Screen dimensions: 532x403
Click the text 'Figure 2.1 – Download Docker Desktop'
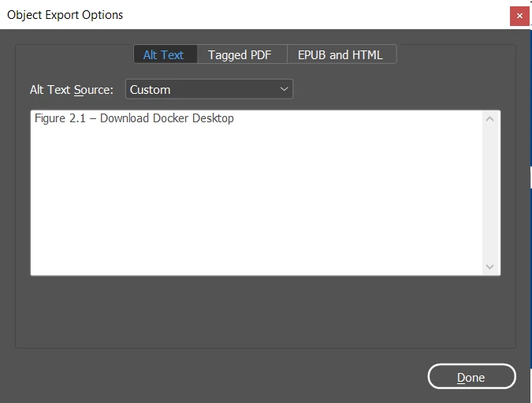(134, 118)
